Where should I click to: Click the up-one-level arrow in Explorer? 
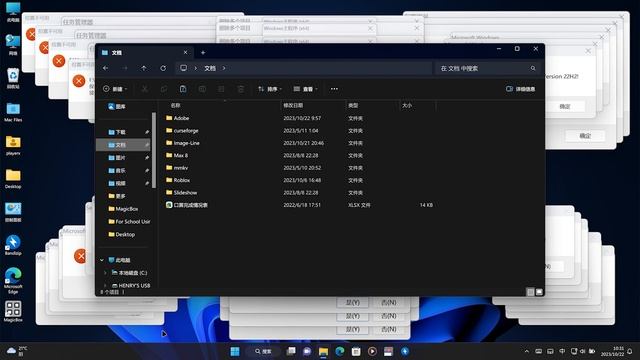pyautogui.click(x=144, y=68)
